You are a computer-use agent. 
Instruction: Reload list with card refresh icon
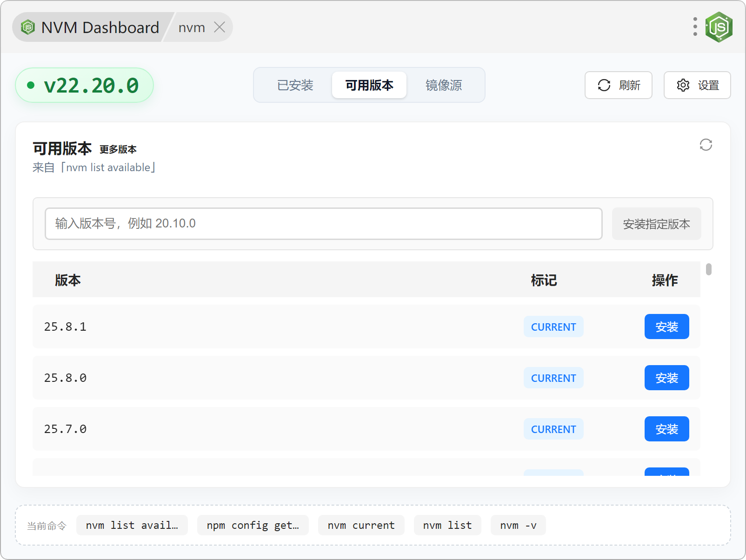[x=706, y=145]
